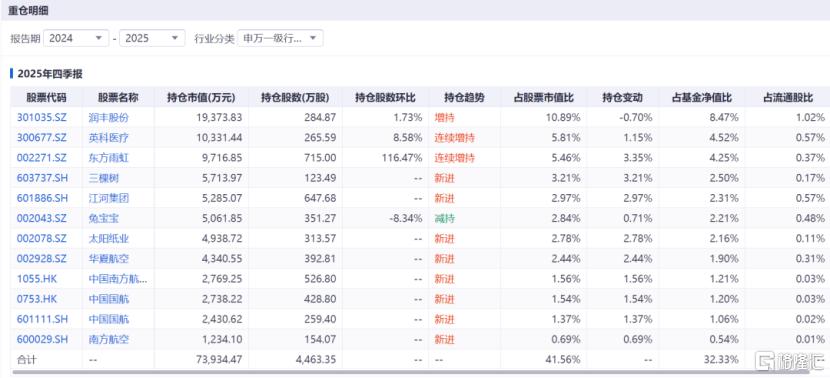Sort by 占基金净值比 column header
This screenshot has width=830, height=378.
702,98
